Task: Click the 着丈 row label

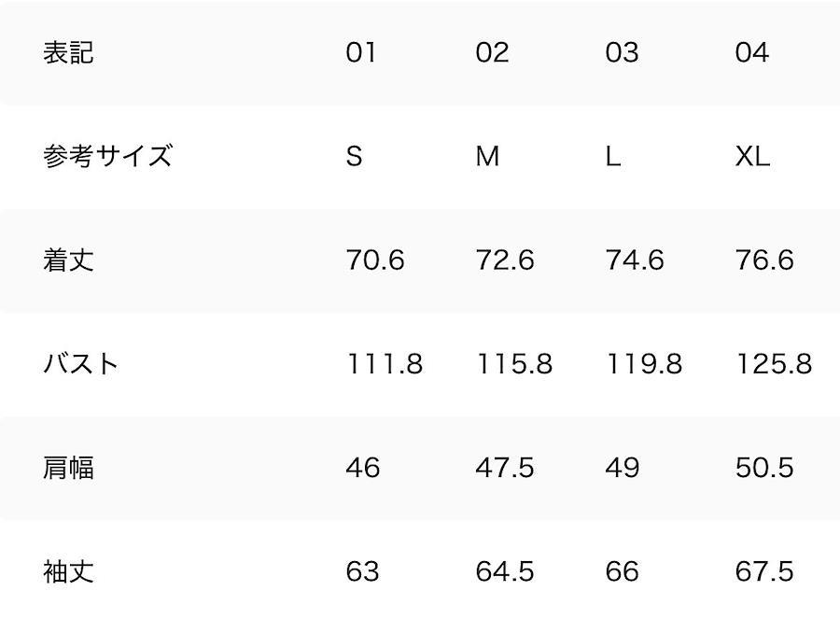Action: [x=68, y=260]
